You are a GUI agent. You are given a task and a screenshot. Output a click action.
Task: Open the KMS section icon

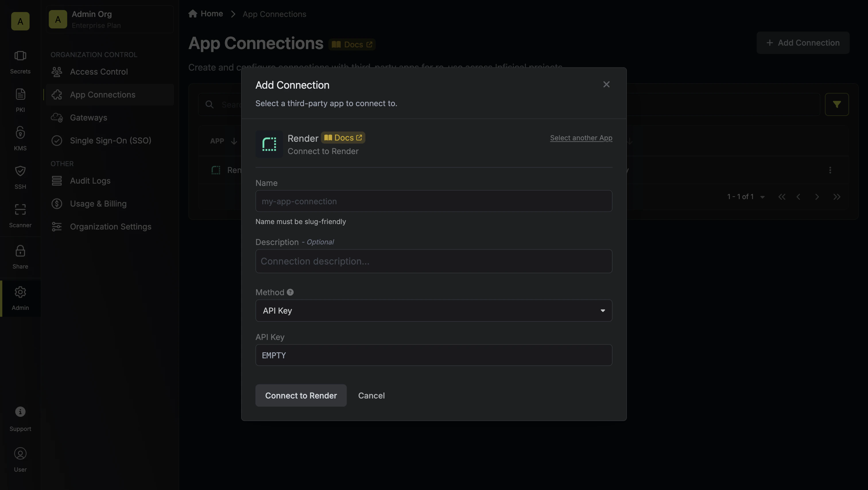coord(20,132)
